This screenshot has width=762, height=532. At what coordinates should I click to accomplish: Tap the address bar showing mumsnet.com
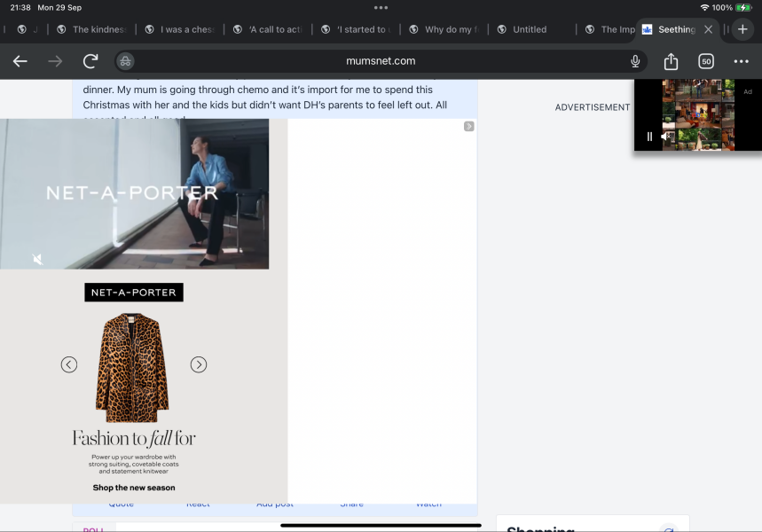point(380,61)
